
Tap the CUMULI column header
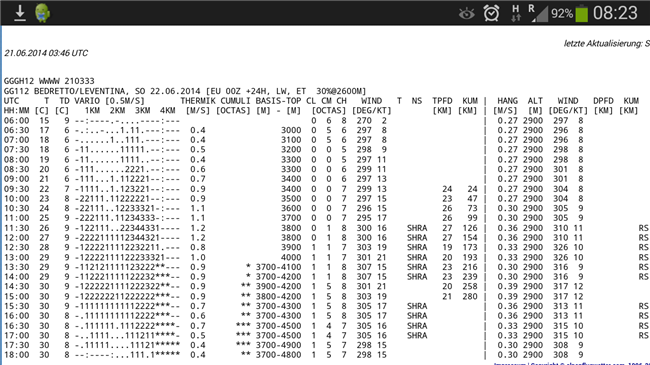tap(235, 101)
